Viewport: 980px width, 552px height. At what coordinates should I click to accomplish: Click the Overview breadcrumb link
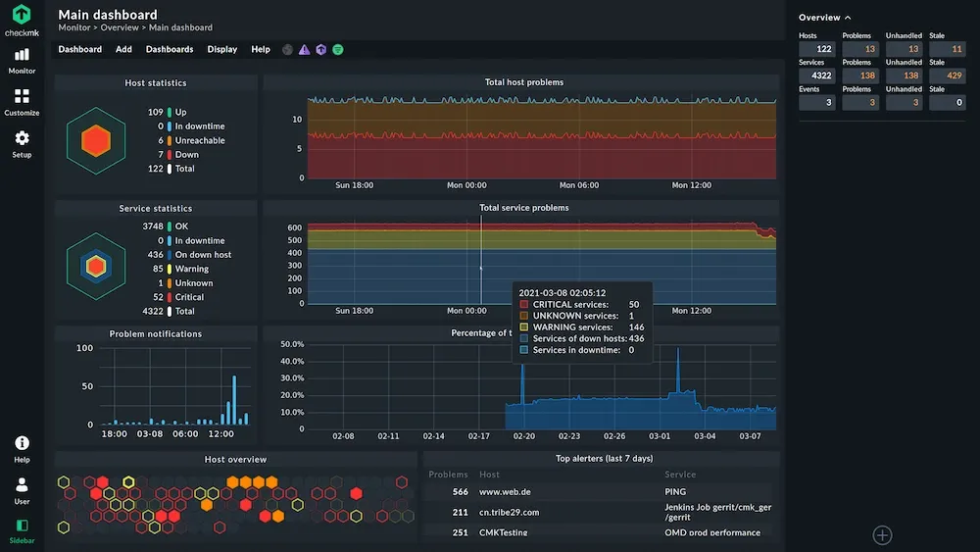120,27
